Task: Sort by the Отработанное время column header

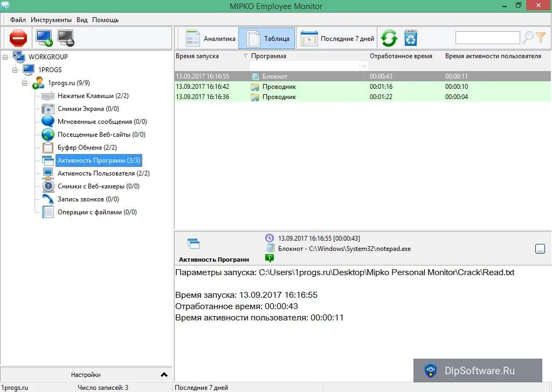Action: pyautogui.click(x=401, y=56)
